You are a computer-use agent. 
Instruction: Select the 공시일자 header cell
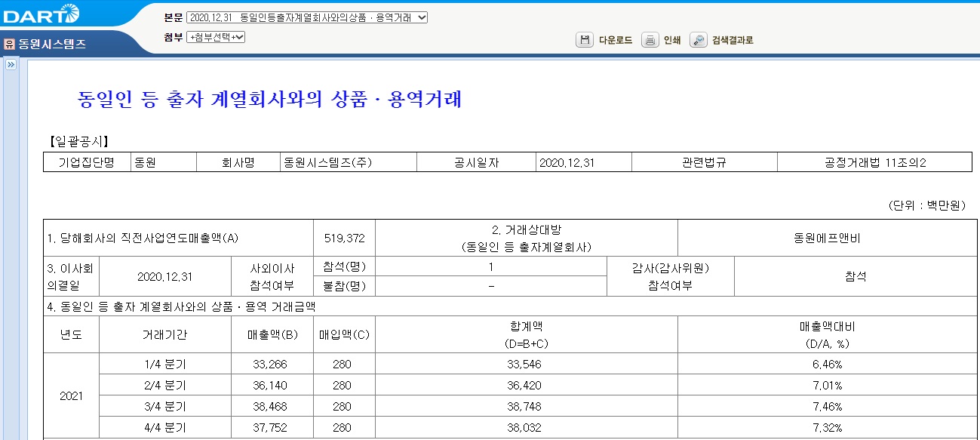pos(476,162)
